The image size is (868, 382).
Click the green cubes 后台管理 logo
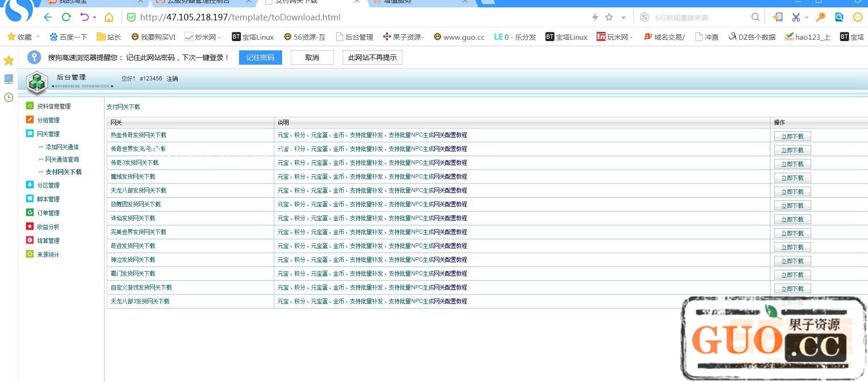click(x=37, y=83)
